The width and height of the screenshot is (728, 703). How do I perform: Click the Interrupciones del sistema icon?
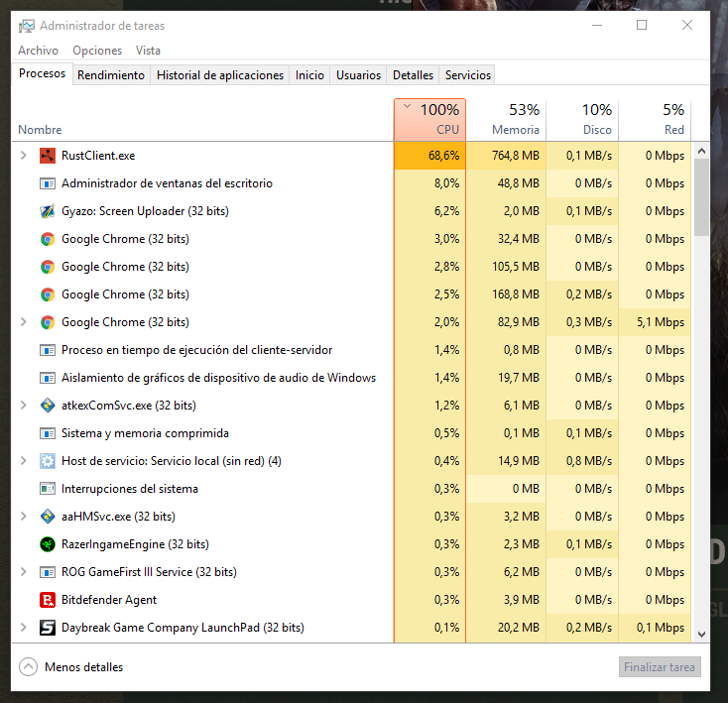(48, 489)
